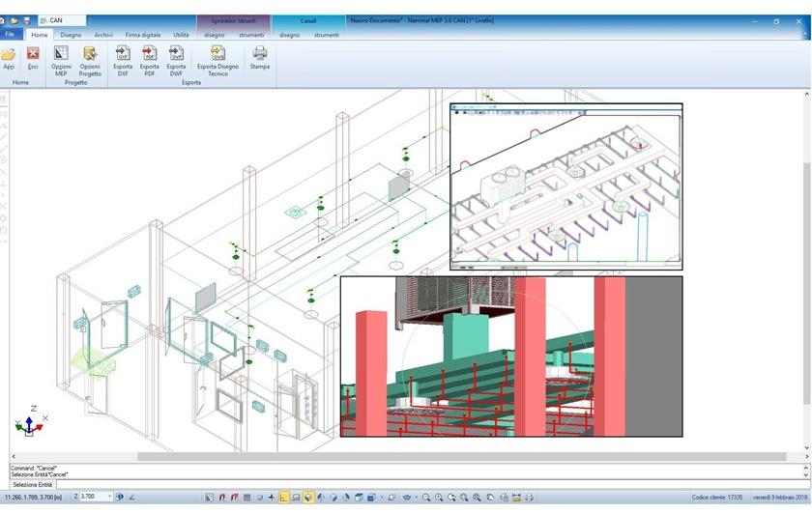The height and width of the screenshot is (514, 812).
Task: Click the horizontal scrollbar under the drawing
Action: (387, 457)
